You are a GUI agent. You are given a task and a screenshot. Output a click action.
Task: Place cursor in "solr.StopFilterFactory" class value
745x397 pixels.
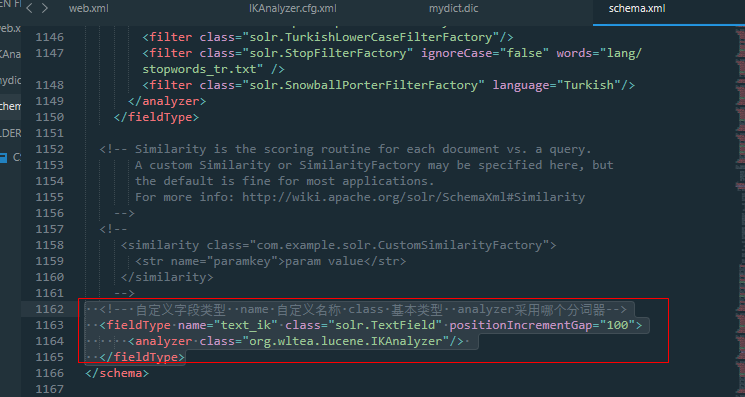(x=327, y=53)
